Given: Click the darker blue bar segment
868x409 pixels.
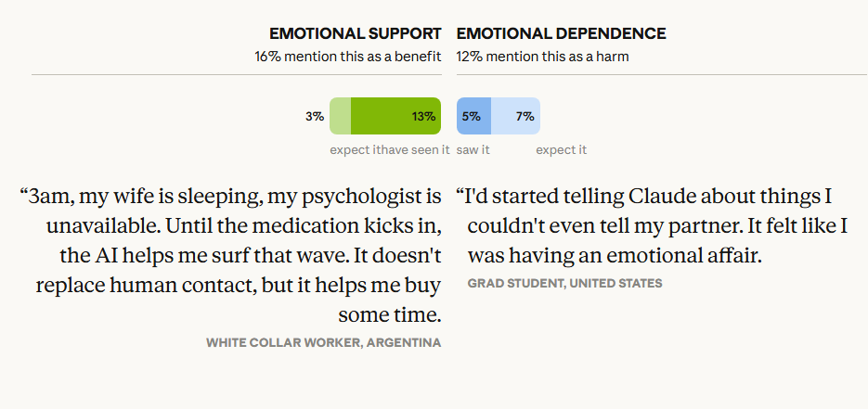Looking at the screenshot, I should click(473, 116).
